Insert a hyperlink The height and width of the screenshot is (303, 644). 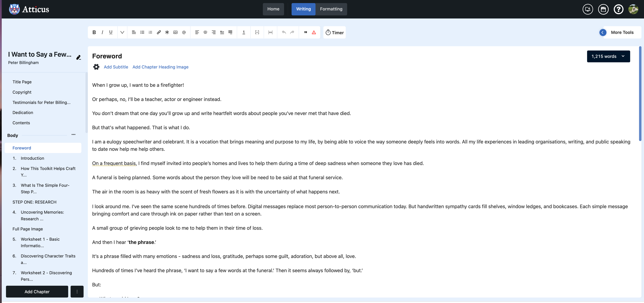(x=159, y=32)
